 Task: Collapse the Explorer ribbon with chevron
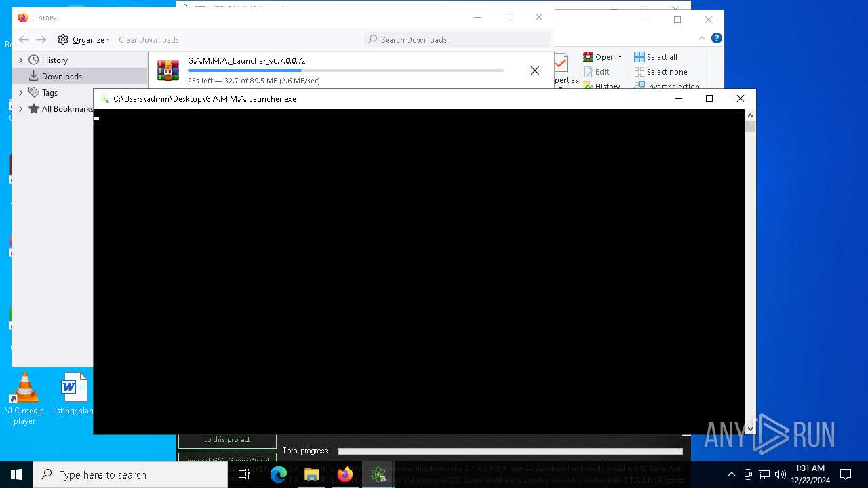[x=703, y=39]
